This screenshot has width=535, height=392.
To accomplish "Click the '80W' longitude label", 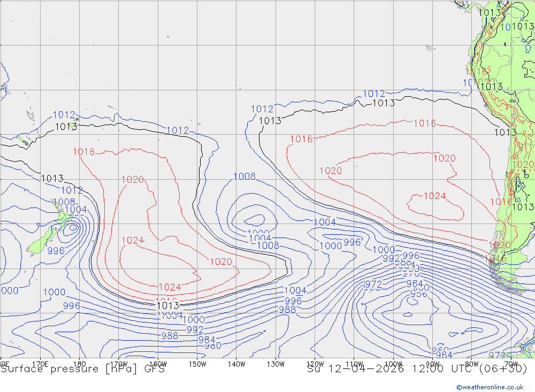I will [472, 364].
